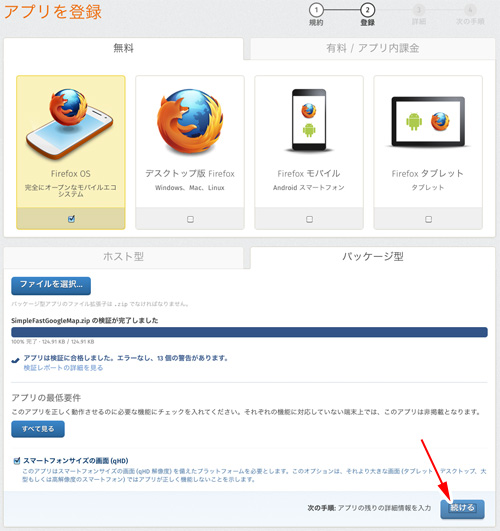Switch to the ホスト型 tab

[124, 257]
